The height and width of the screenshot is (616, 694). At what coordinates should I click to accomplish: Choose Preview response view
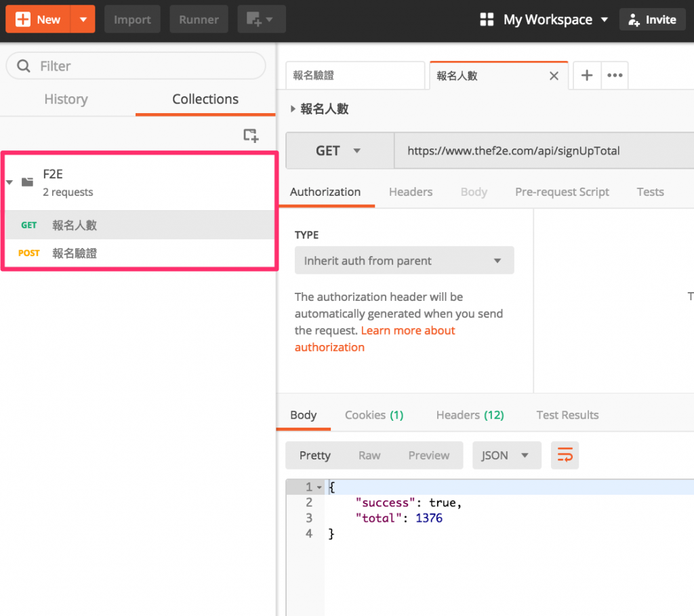click(x=428, y=455)
